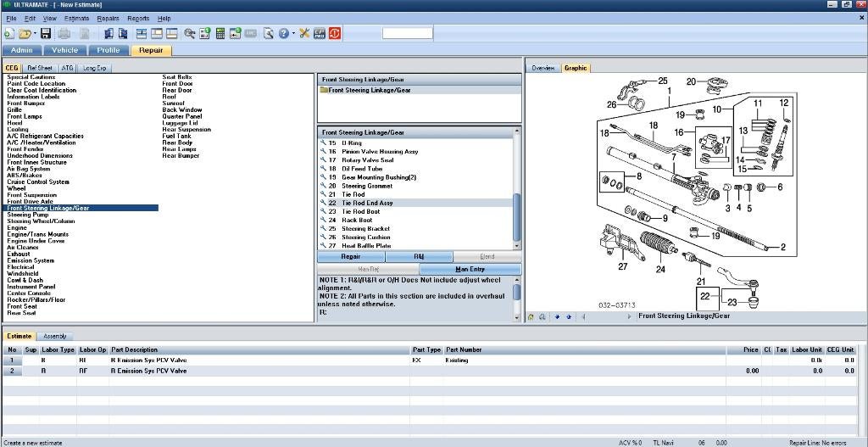868x447 pixels.
Task: Click the Labor Type column header
Action: 58,349
